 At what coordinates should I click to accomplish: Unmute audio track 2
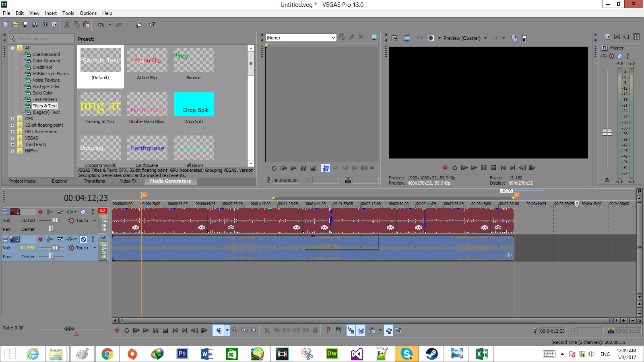pyautogui.click(x=83, y=239)
